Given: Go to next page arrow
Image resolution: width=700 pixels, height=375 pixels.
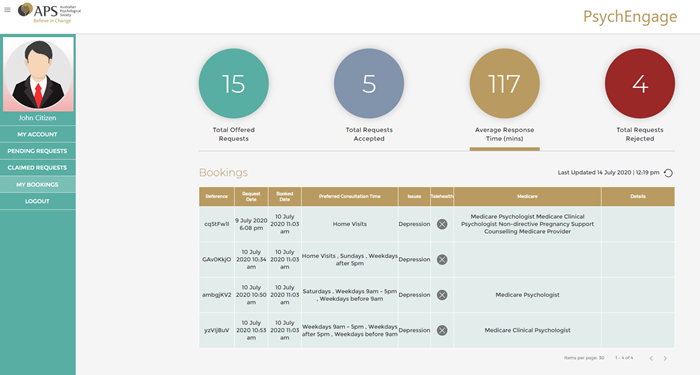Looking at the screenshot, I should click(665, 358).
